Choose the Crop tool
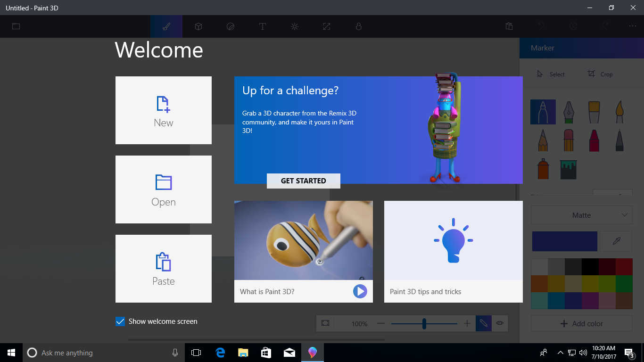Viewport: 644px width, 362px height. 600,74
